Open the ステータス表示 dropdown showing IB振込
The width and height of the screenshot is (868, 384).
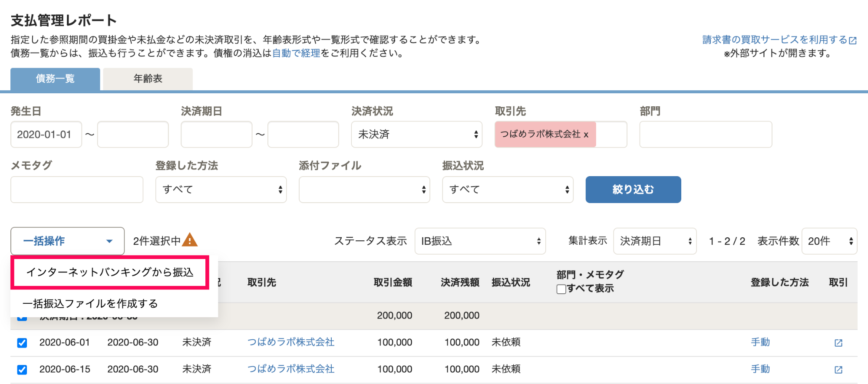click(480, 241)
